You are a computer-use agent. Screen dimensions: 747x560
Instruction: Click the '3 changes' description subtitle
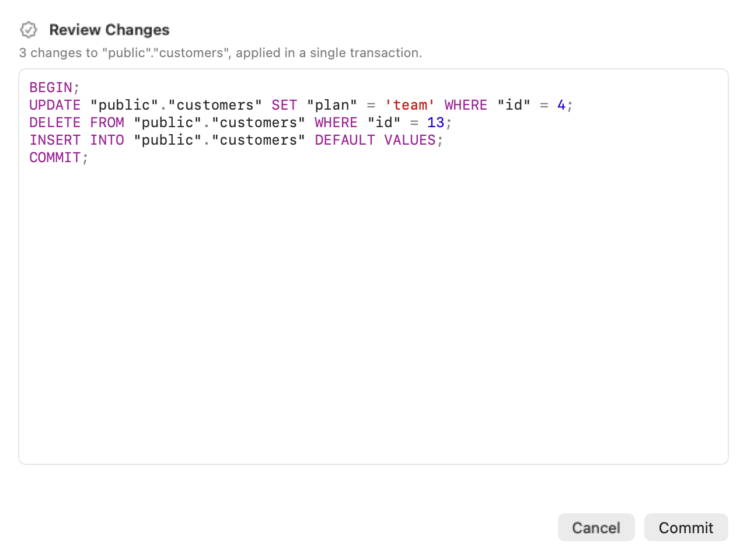[x=221, y=52]
